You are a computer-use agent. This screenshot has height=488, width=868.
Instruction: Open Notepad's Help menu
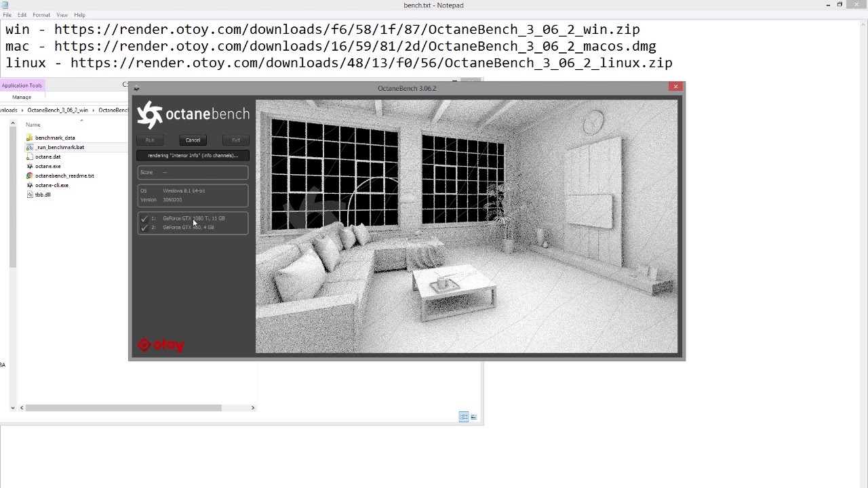click(x=79, y=15)
